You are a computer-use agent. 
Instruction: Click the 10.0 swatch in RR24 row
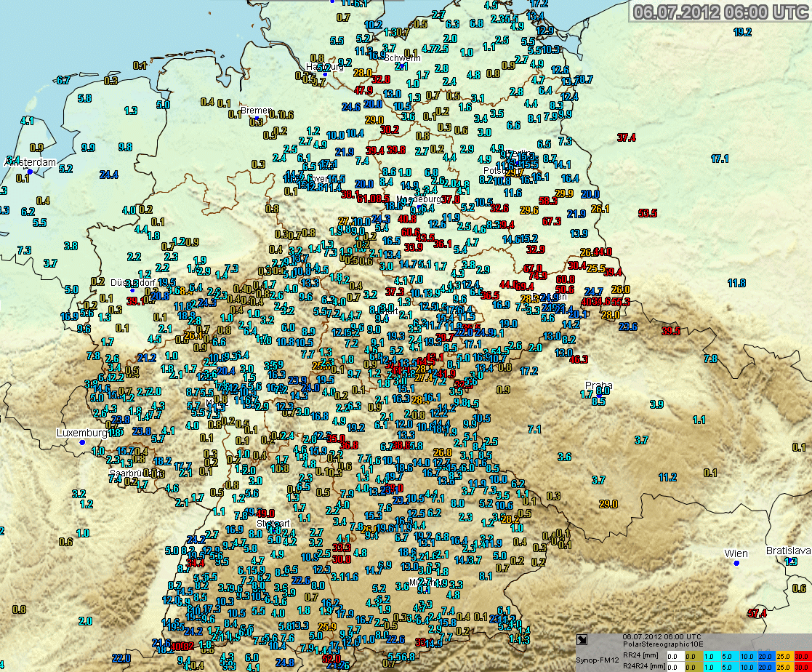(748, 656)
